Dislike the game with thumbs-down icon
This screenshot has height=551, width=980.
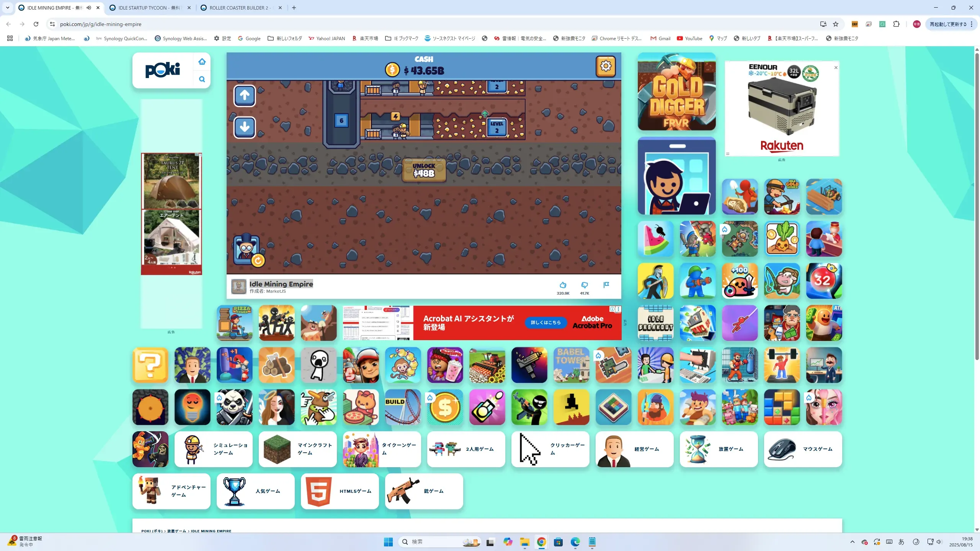tap(584, 285)
